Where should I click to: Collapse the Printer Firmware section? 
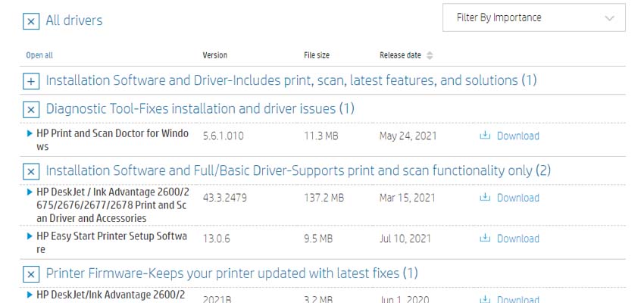(31, 274)
